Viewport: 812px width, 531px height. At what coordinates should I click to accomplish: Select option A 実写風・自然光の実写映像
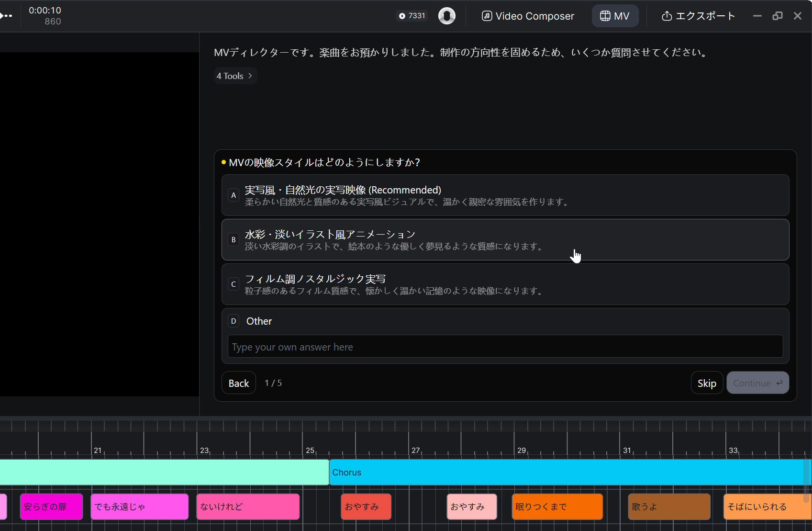(505, 195)
